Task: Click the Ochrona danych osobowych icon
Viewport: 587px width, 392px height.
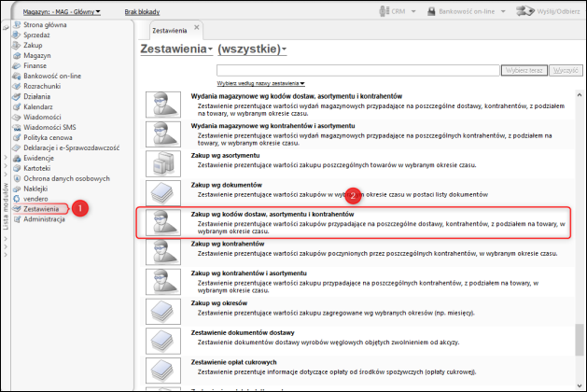Action: [17, 178]
